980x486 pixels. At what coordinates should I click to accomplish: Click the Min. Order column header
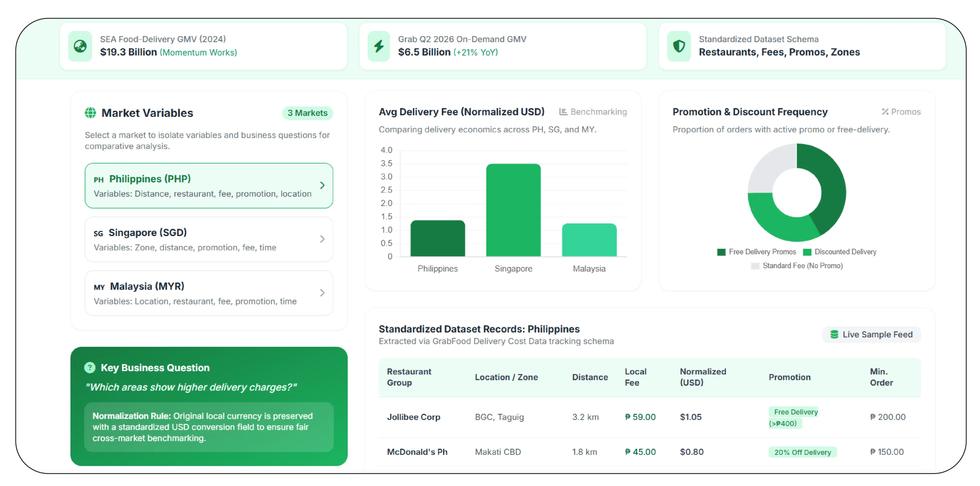(x=881, y=377)
